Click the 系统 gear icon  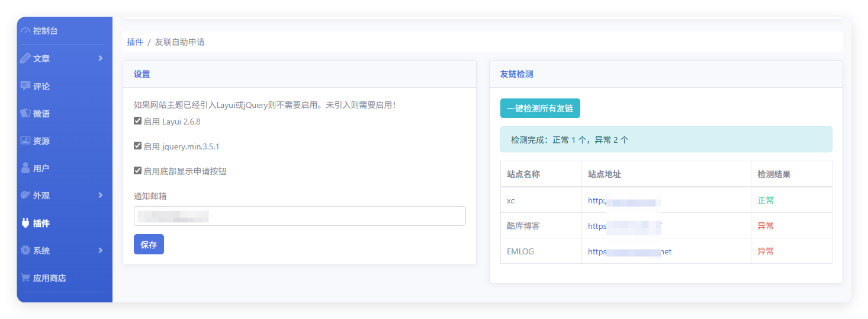[25, 250]
